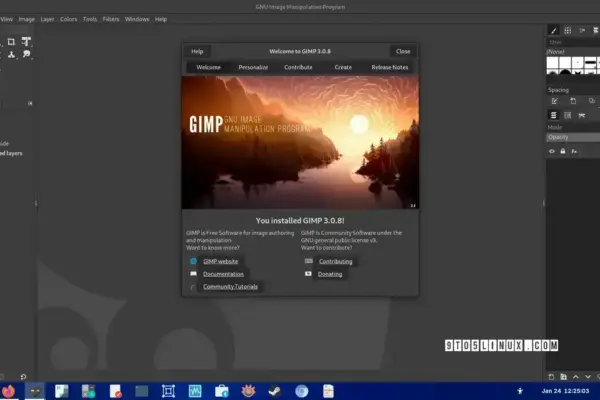Open the Fonts dockable tab
Viewport: 600px width, 400px height.
[582, 30]
